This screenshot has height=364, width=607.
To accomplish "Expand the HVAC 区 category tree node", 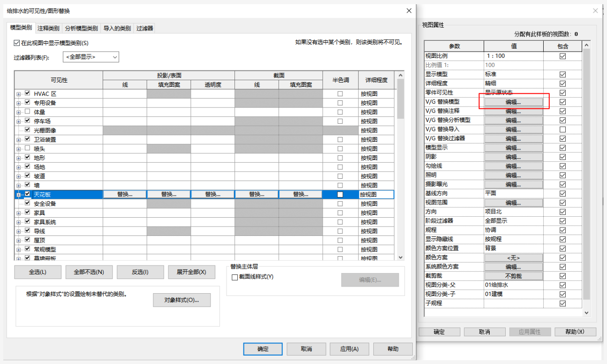I will (x=19, y=94).
